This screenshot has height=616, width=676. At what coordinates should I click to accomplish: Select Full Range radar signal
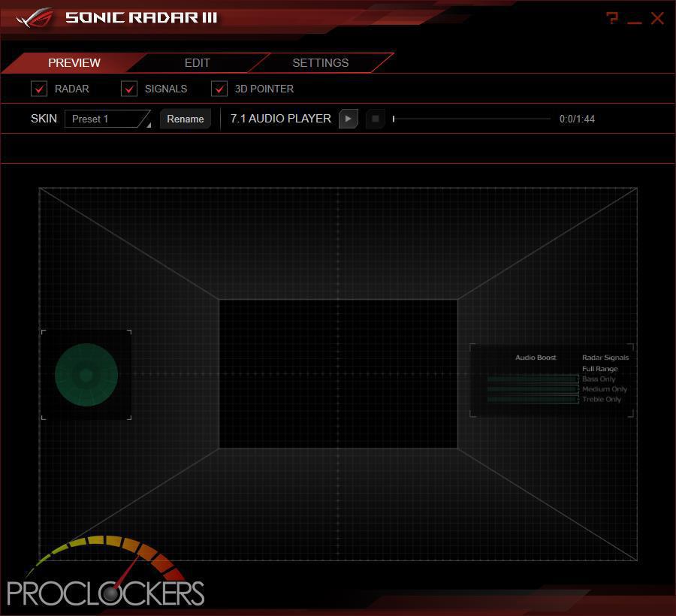coord(599,369)
